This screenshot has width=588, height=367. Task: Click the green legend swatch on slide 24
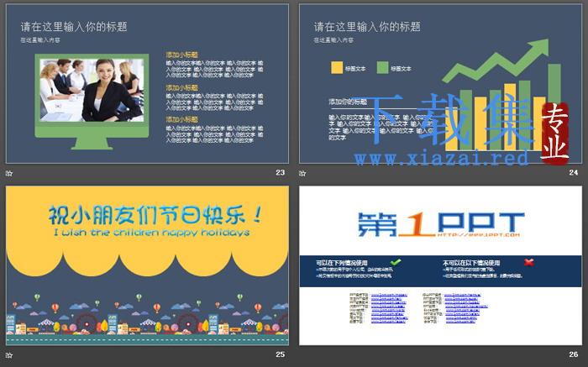click(382, 67)
